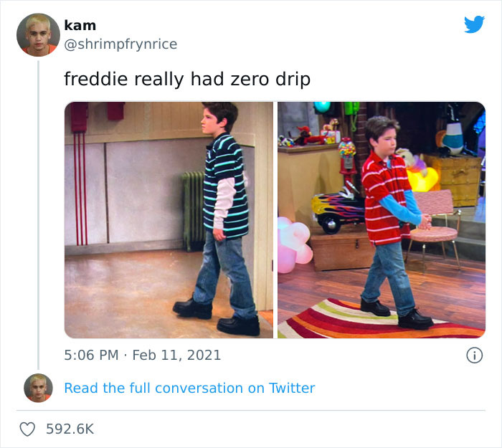Open the tweet info icon
This screenshot has width=502, height=448.
473,355
